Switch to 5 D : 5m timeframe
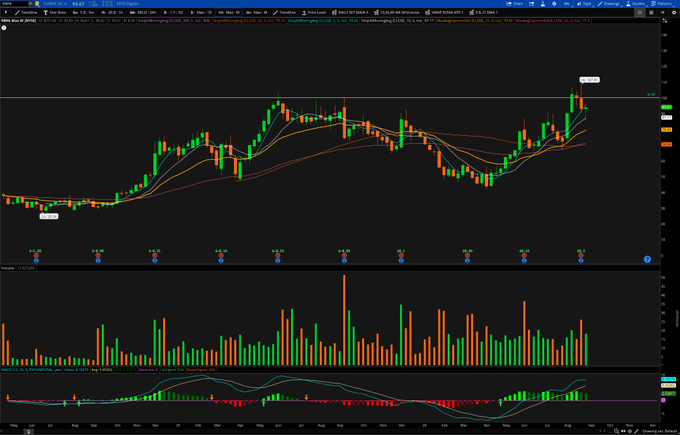This screenshot has width=680, height=435. point(83,13)
